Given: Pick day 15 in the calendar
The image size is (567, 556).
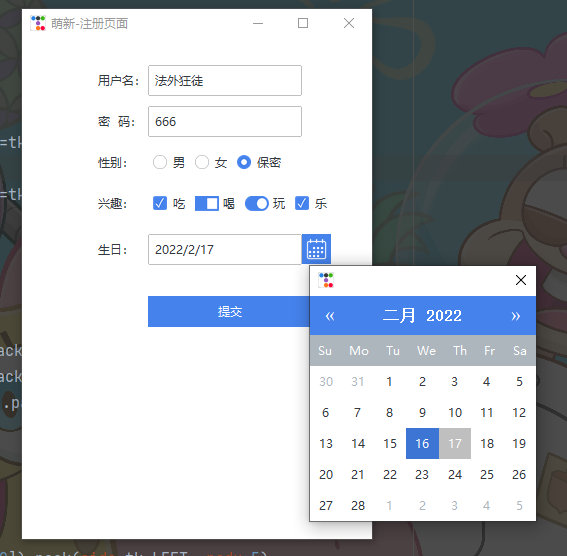Looking at the screenshot, I should [390, 443].
